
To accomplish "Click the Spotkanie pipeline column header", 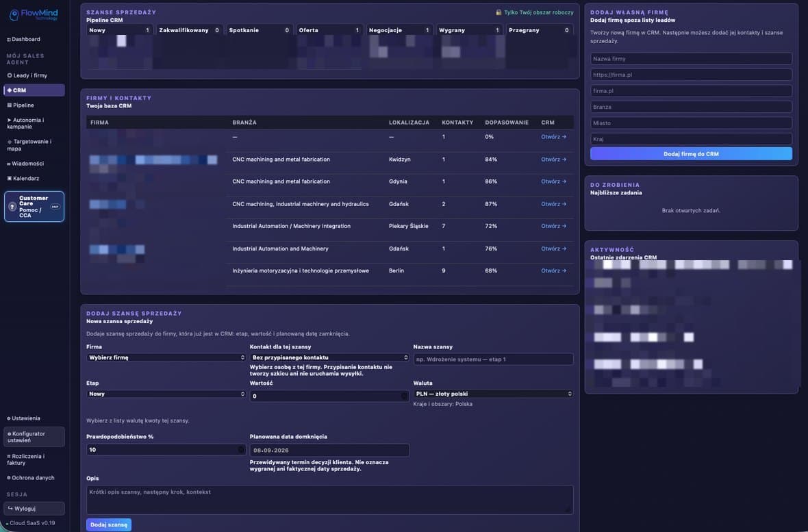I will [260, 30].
